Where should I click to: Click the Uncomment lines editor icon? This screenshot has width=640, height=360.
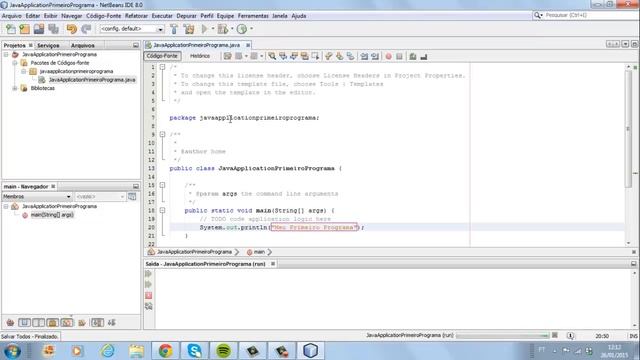[x=424, y=56]
